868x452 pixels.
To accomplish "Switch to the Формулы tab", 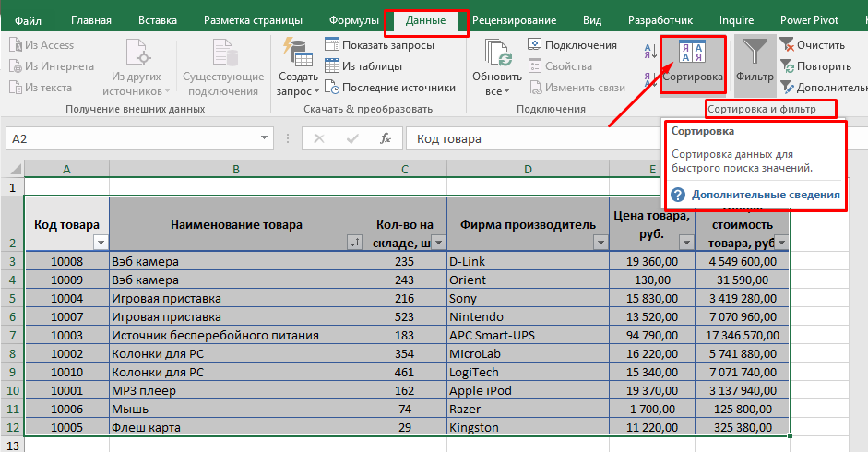I will (353, 20).
